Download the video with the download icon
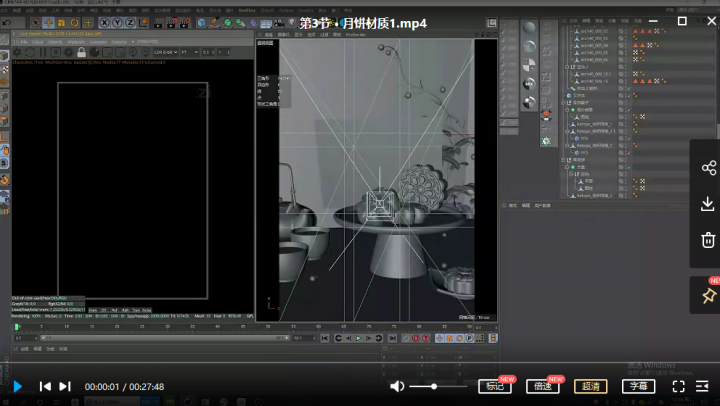 tap(708, 203)
